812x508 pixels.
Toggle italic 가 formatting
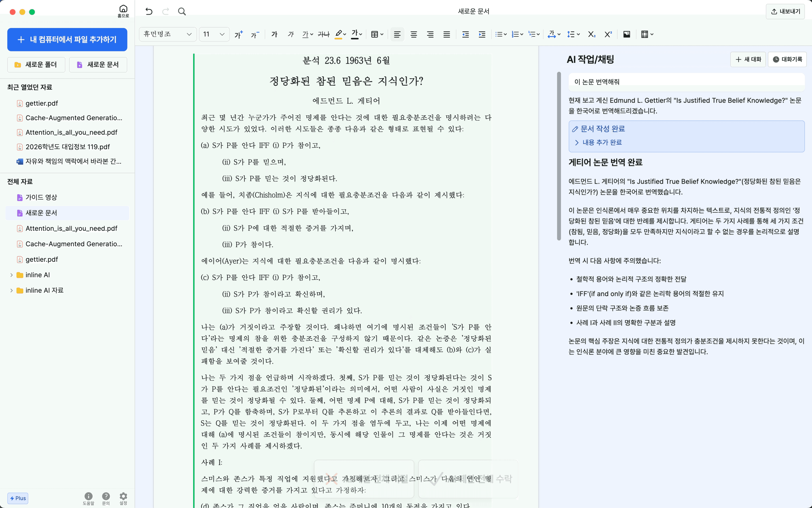(x=291, y=34)
